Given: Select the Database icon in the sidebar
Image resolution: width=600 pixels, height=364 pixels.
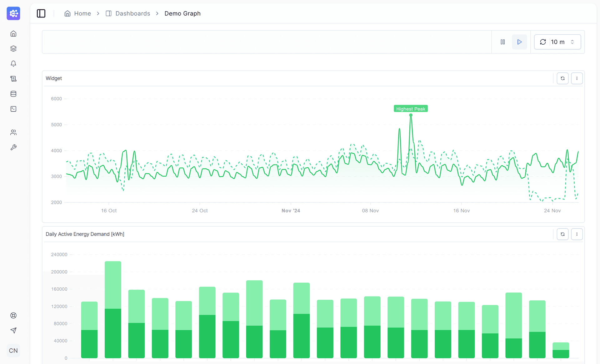Looking at the screenshot, I should (13, 93).
